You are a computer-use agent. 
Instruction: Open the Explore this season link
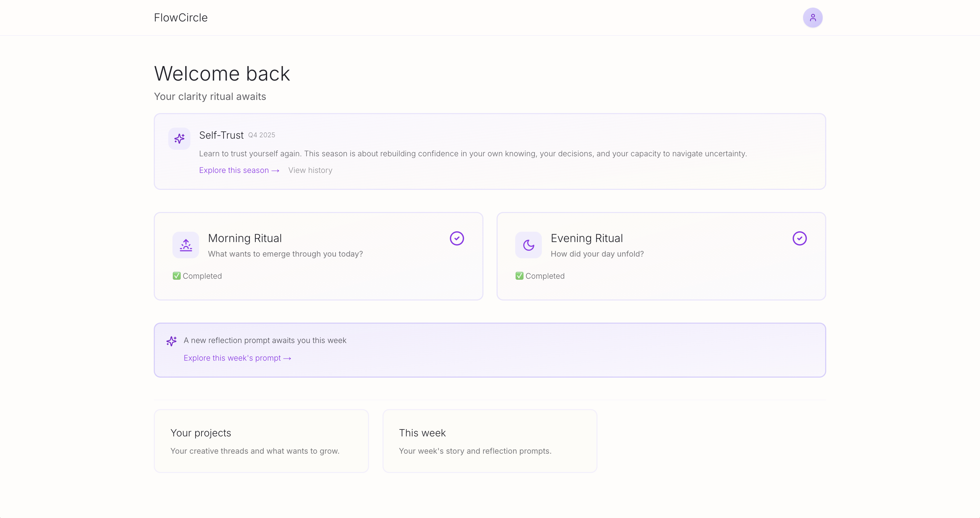tap(234, 170)
